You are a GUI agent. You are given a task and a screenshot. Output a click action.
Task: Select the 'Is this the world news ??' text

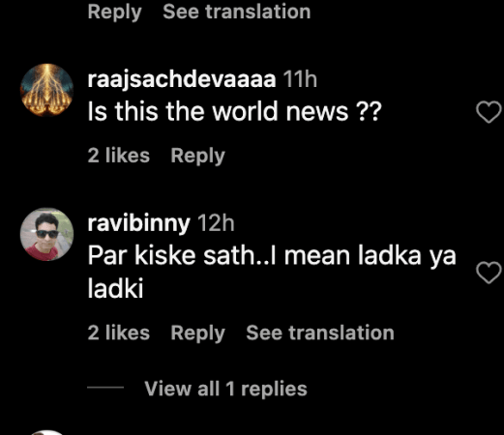tap(235, 111)
